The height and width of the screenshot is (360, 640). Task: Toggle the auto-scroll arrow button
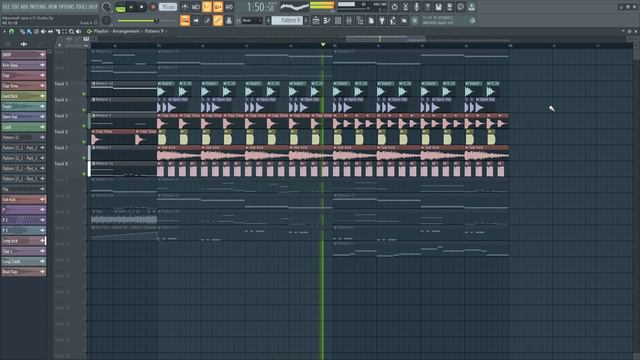196,20
